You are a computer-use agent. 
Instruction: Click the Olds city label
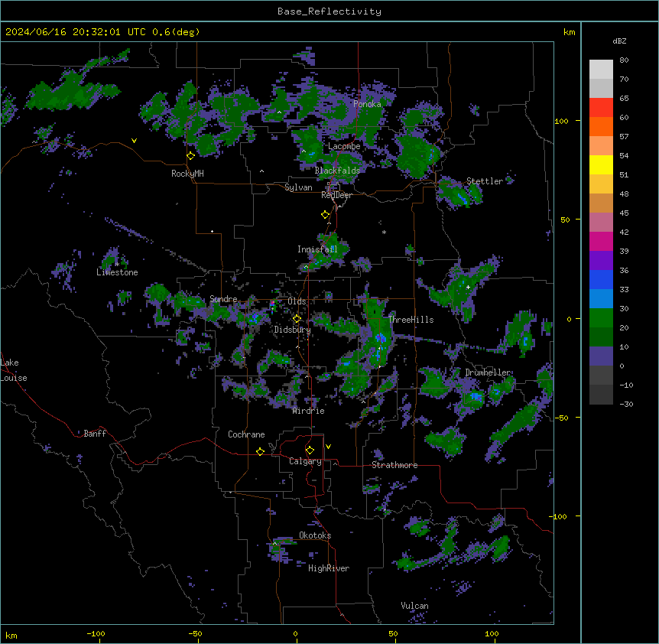coord(297,301)
